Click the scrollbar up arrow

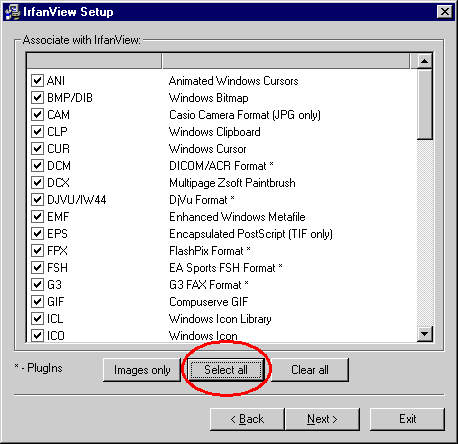coord(425,61)
